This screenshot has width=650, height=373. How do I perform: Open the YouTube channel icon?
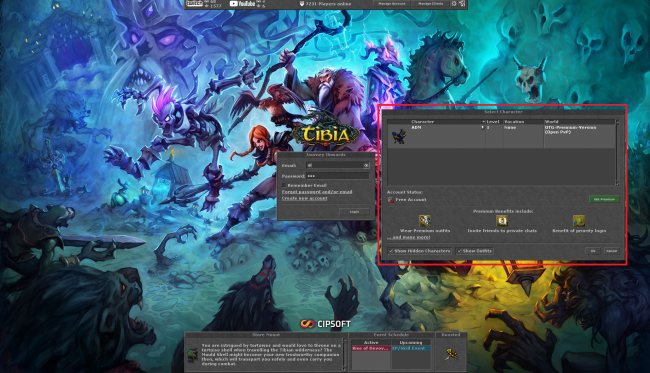242,4
